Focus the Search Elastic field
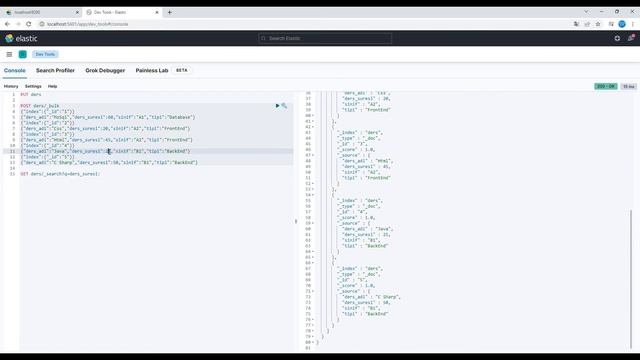Screen dimensions: 640x360 click(325, 38)
